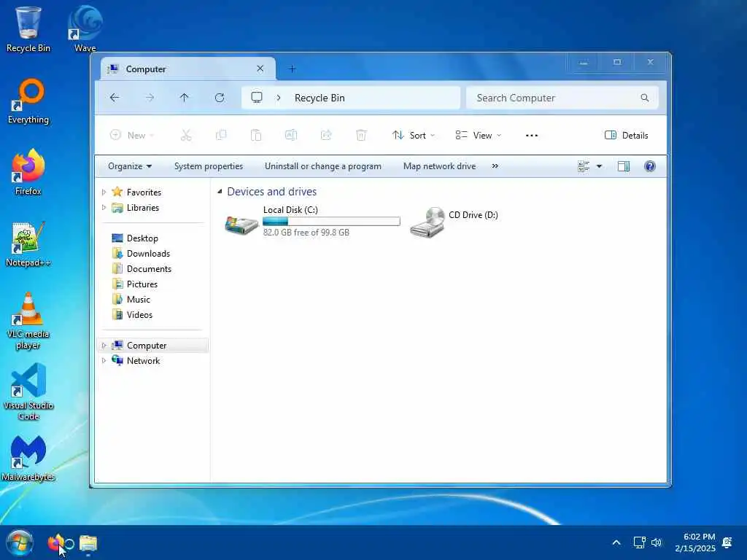Screen dimensions: 747x560
Task: Click Recycle Bin in the address bar
Action: pyautogui.click(x=320, y=98)
